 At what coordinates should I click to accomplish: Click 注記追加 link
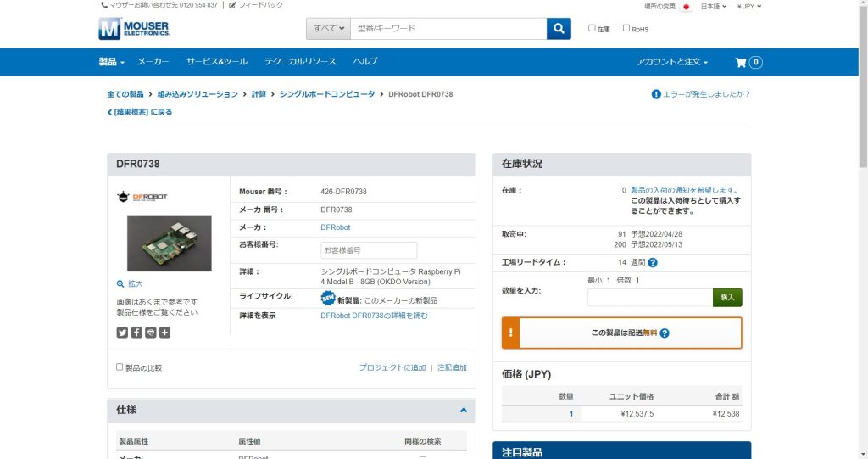click(452, 367)
